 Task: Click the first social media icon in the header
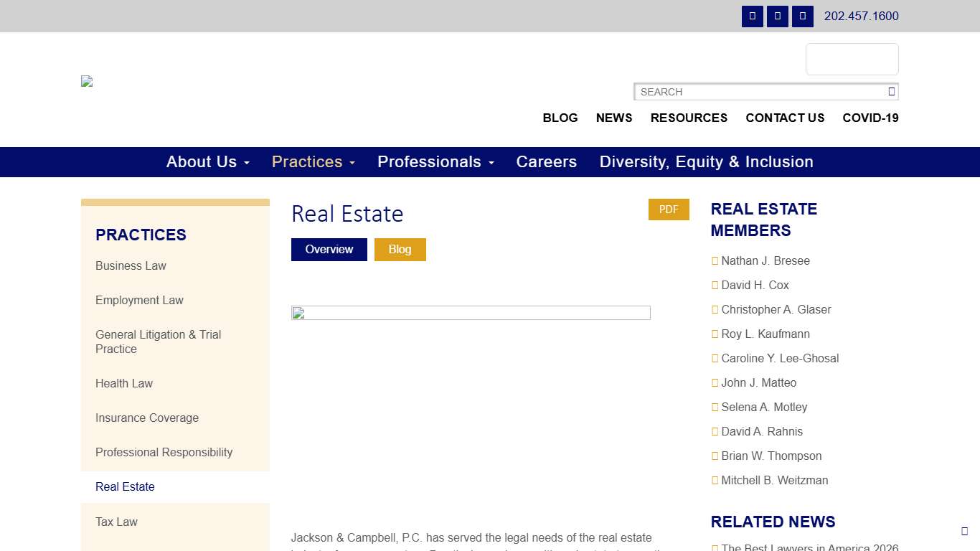(x=752, y=16)
